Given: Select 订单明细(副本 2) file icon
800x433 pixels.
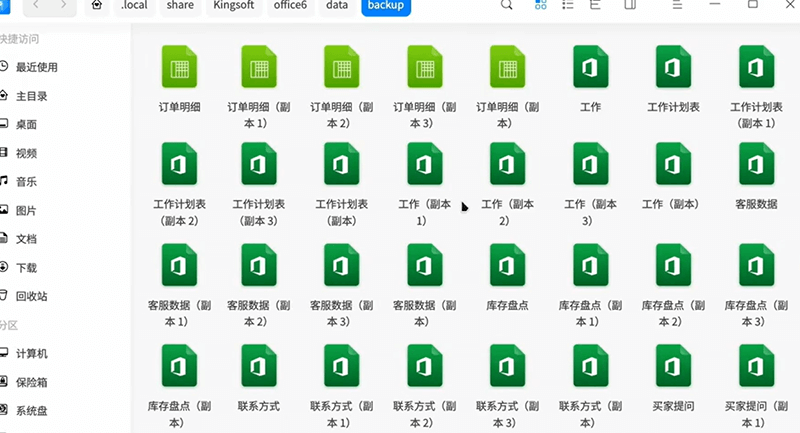Looking at the screenshot, I should click(341, 67).
